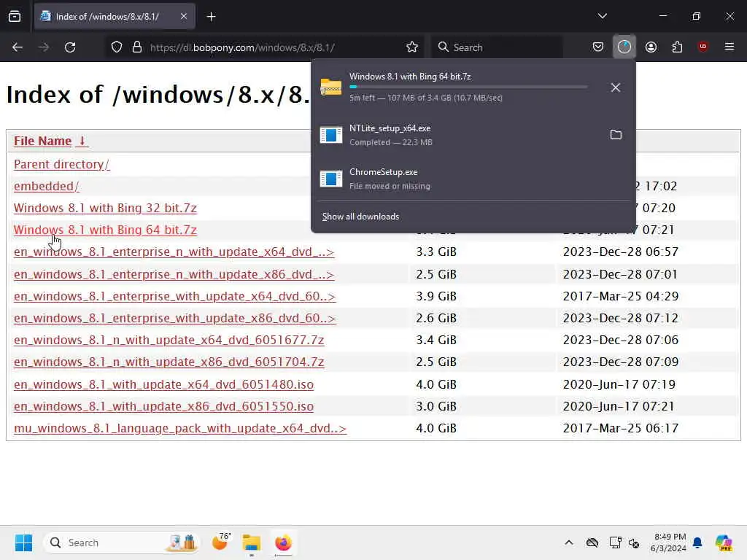Download en_windows_8.1_n x86 6051704.7z
747x560 pixels.
point(169,362)
